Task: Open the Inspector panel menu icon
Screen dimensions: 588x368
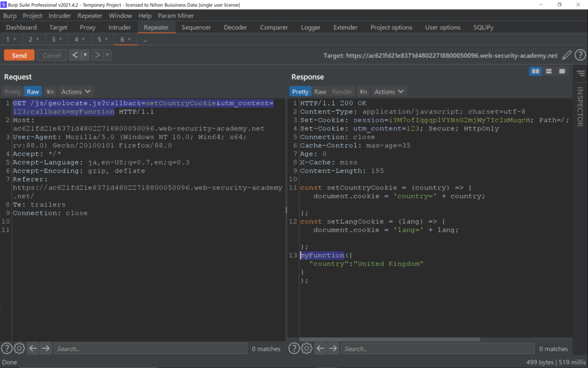Action: (x=581, y=74)
